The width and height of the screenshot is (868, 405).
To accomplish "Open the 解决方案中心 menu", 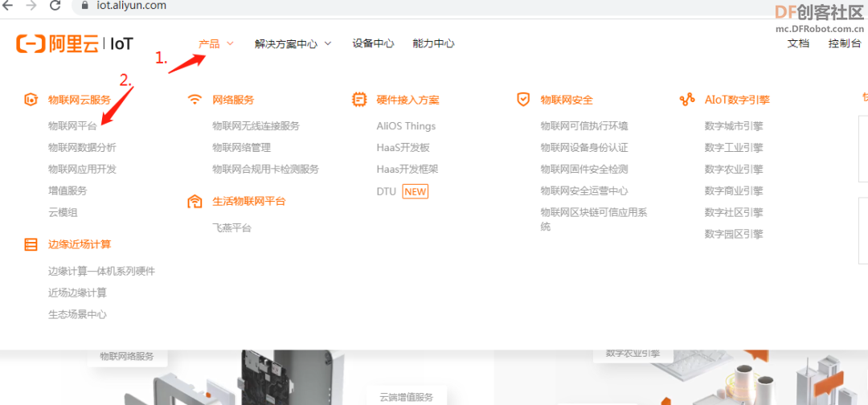I will point(286,43).
